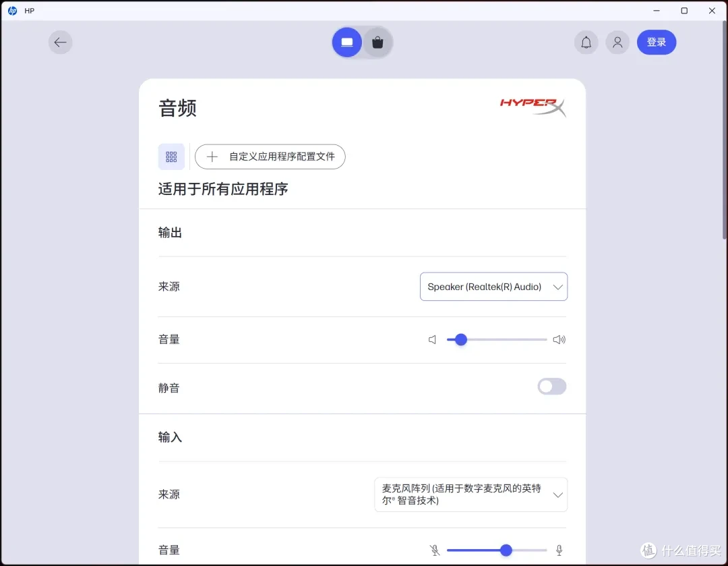Open output source Speaker dropdown
The width and height of the screenshot is (728, 566).
pyautogui.click(x=493, y=287)
